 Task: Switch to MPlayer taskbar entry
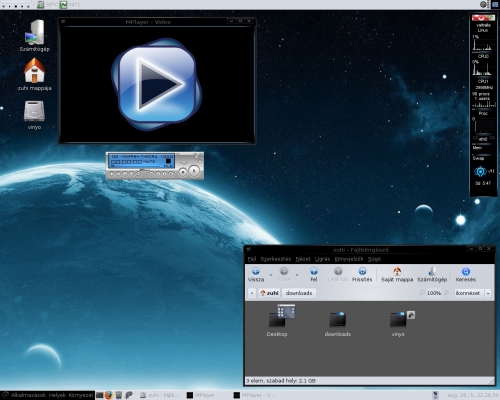(201, 395)
